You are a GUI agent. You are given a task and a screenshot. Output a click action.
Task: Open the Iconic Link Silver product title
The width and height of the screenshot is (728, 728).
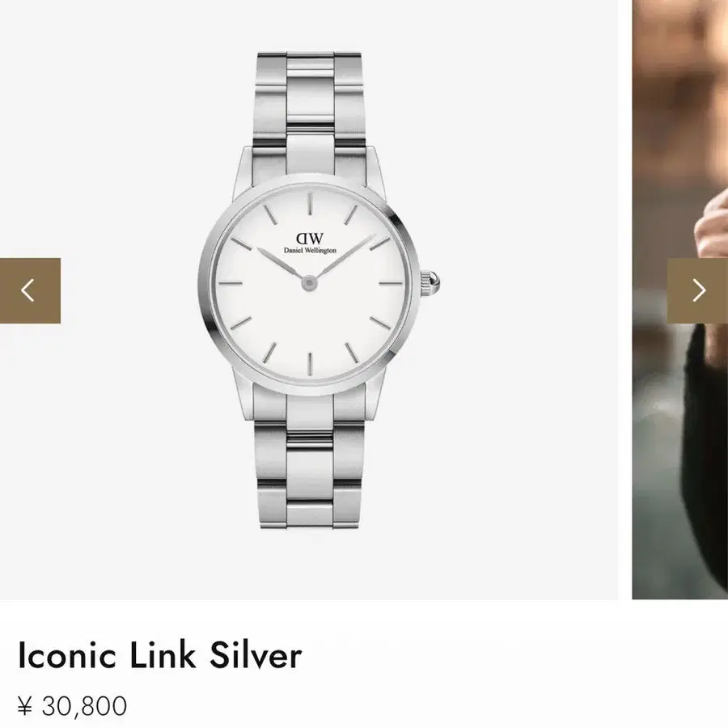pyautogui.click(x=159, y=655)
